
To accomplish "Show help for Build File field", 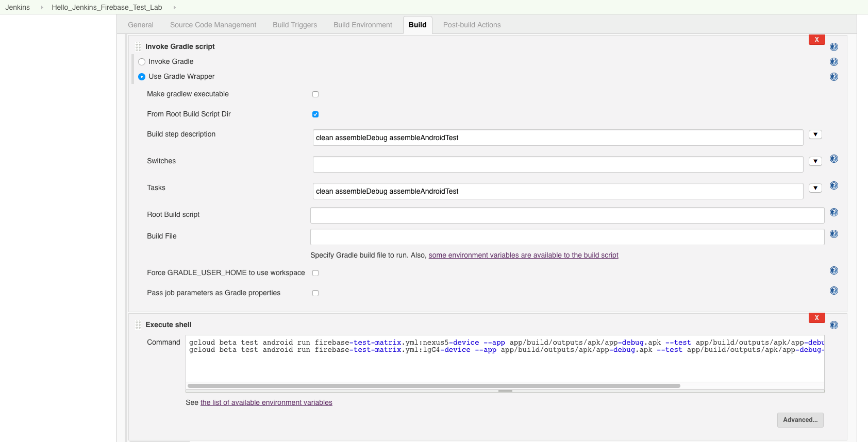I will click(834, 234).
